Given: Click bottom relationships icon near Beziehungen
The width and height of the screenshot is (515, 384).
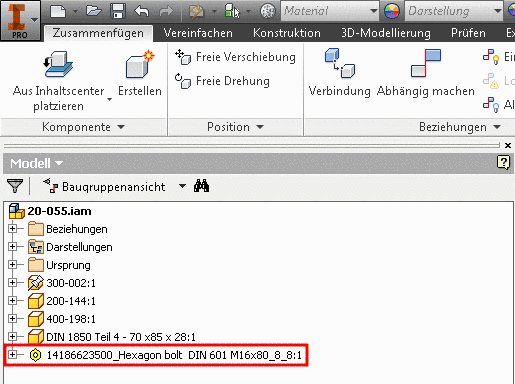Looking at the screenshot, I should coord(491,104).
